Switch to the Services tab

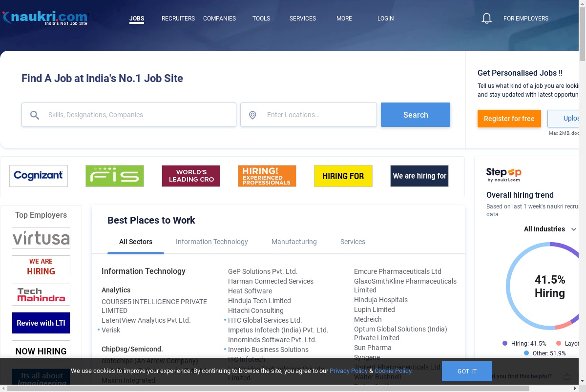click(353, 242)
